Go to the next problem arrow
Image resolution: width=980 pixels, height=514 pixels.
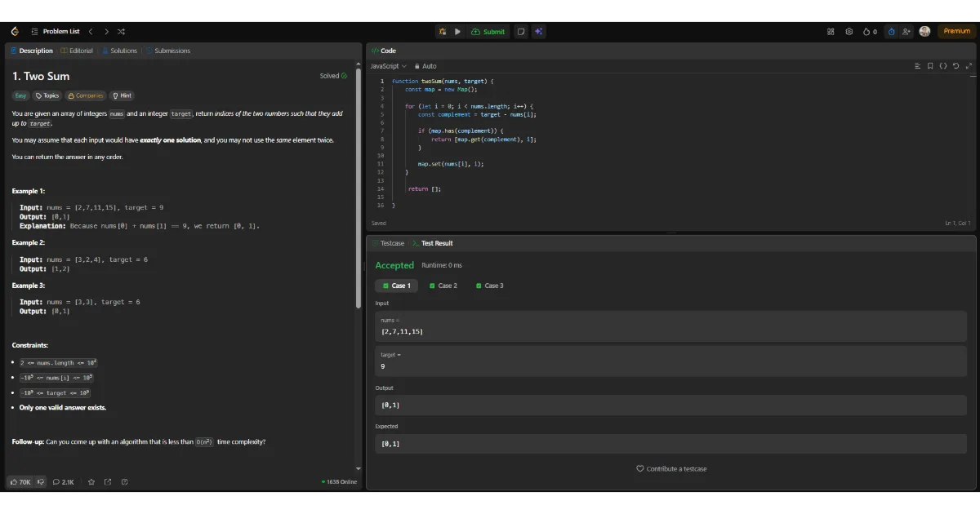click(105, 32)
